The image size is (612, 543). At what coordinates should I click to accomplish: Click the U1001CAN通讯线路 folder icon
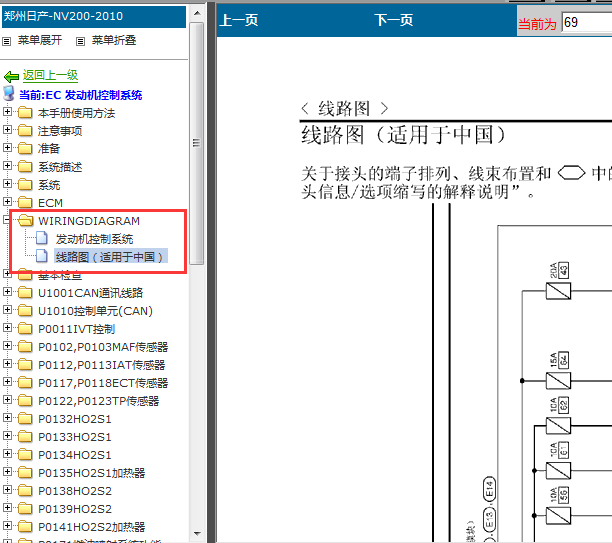(25, 292)
